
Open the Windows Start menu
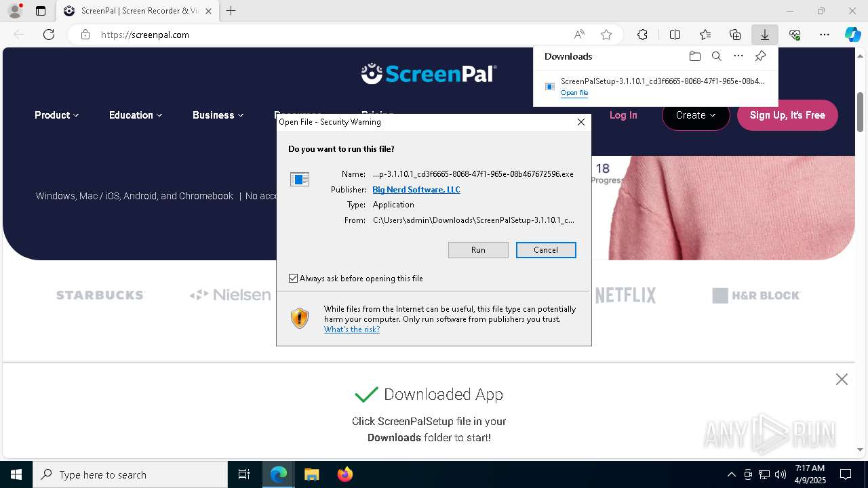(16, 474)
